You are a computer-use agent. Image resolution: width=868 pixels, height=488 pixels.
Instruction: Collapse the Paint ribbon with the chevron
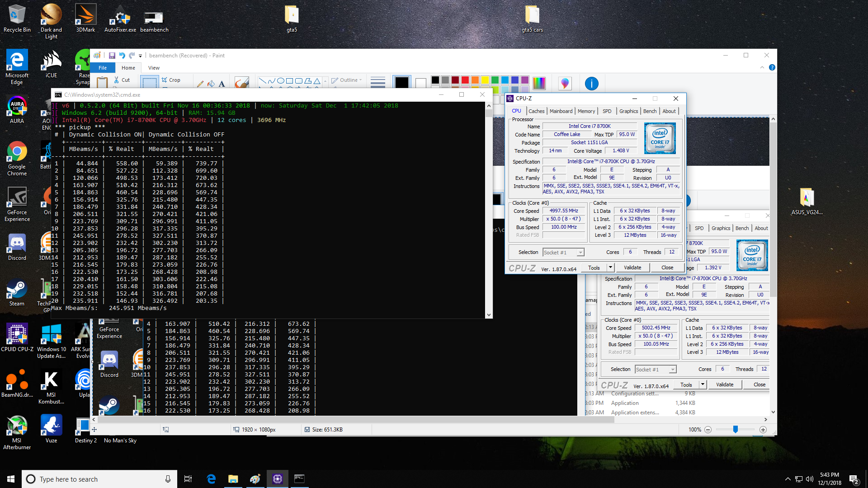click(x=762, y=67)
